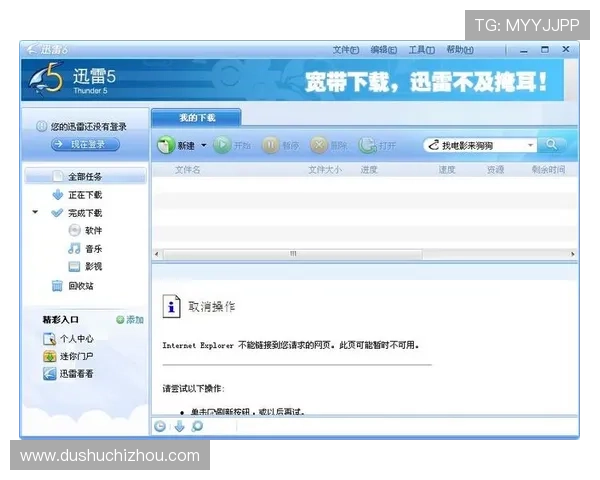Open the 文件(F) menu
This screenshot has width=600, height=480.
[346, 50]
